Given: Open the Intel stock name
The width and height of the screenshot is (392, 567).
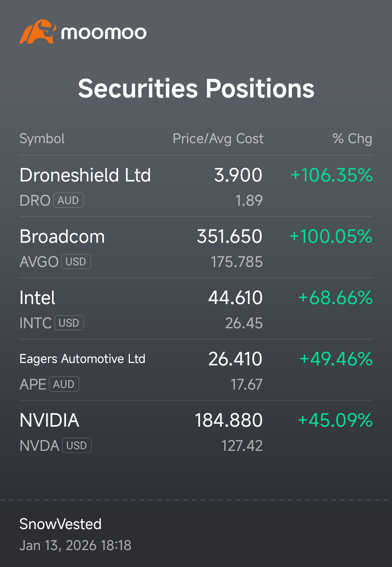Looking at the screenshot, I should (x=37, y=298).
